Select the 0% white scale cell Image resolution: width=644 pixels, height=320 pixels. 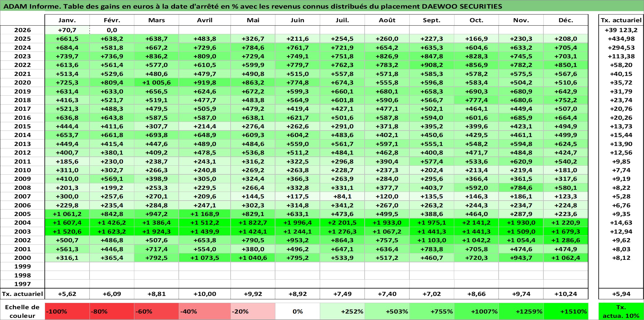[298, 311]
